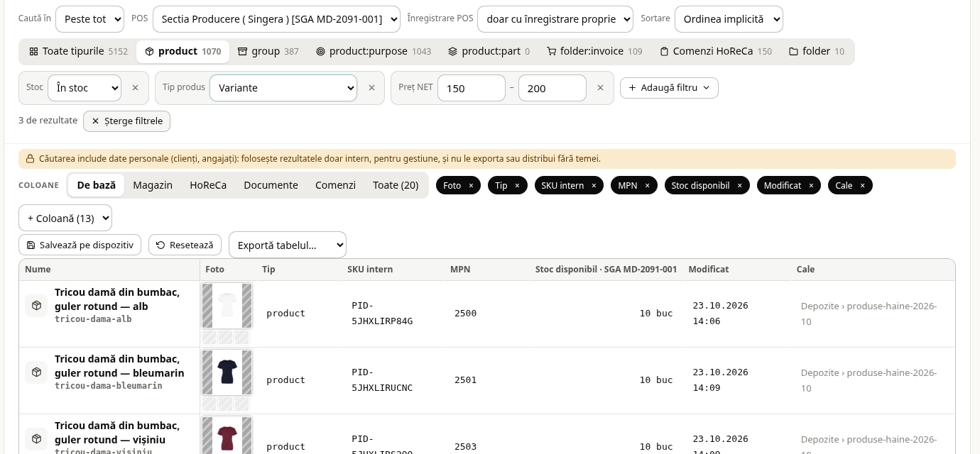980x454 pixels.
Task: Remove the Stoc disponibil column chip
Action: 739,186
